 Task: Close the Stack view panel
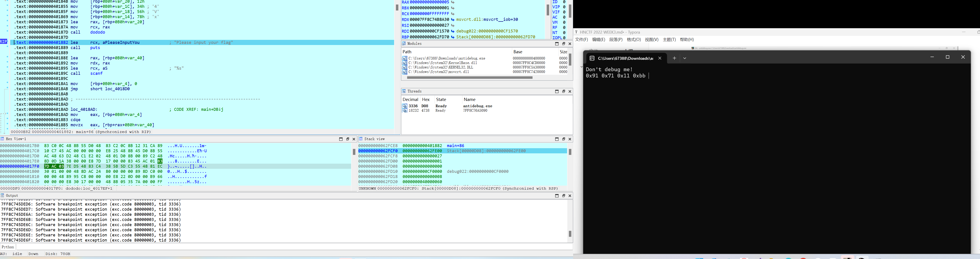(x=570, y=139)
